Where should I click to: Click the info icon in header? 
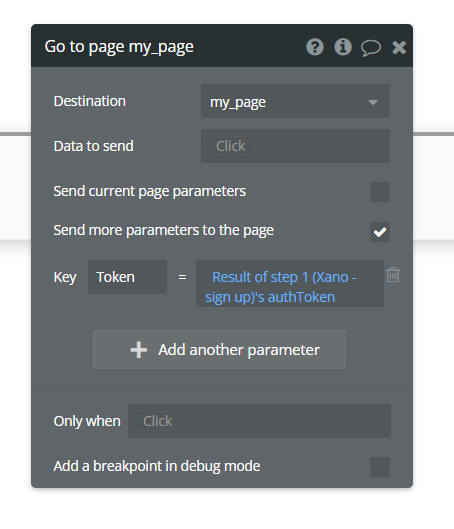click(343, 47)
